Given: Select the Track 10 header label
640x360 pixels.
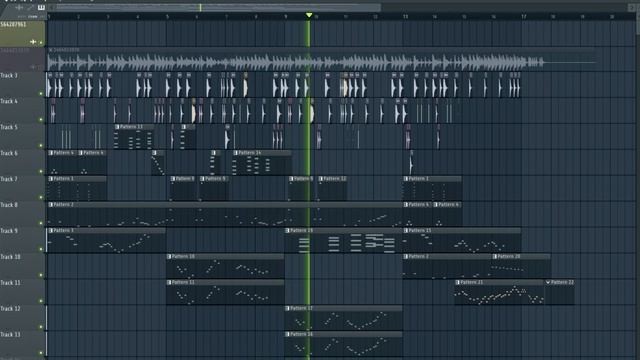Looking at the screenshot, I should 10,257.
